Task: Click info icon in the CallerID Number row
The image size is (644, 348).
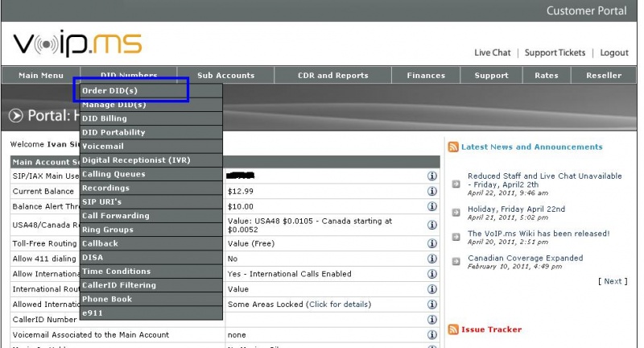Action: (431, 319)
